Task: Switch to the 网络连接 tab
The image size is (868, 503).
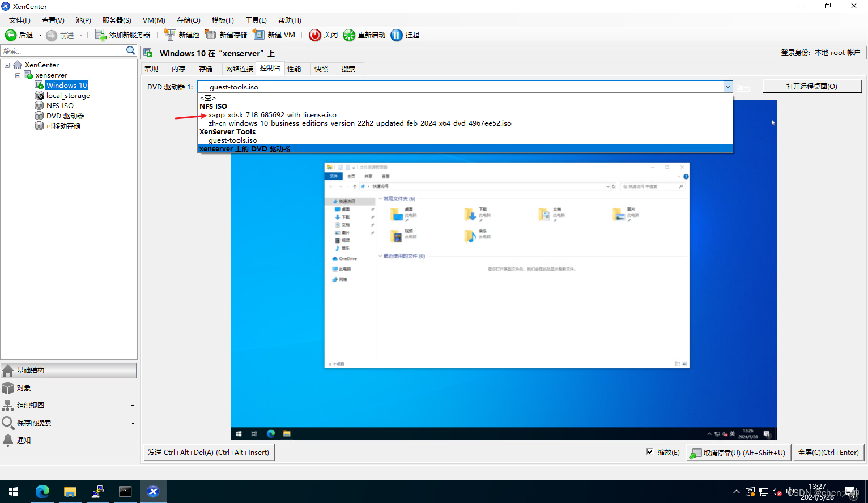Action: [240, 69]
